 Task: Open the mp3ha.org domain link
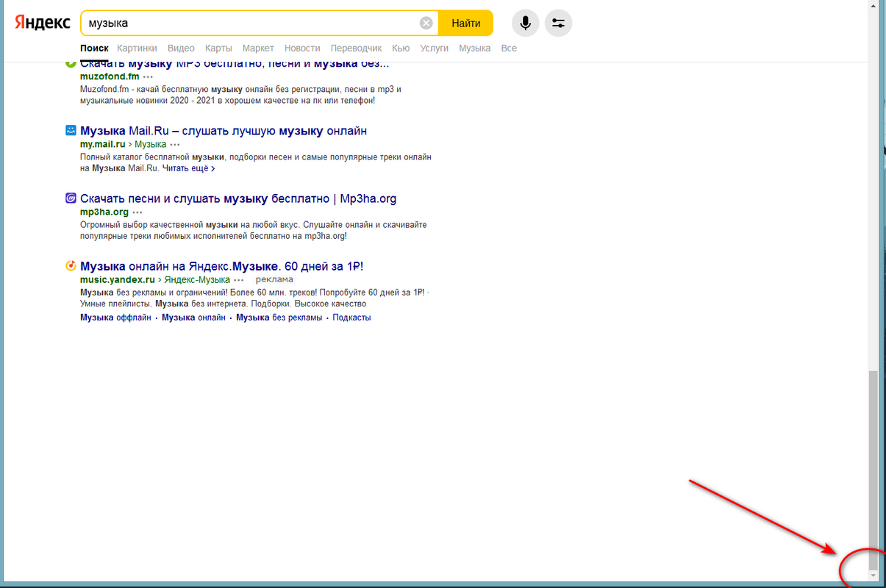(x=104, y=212)
